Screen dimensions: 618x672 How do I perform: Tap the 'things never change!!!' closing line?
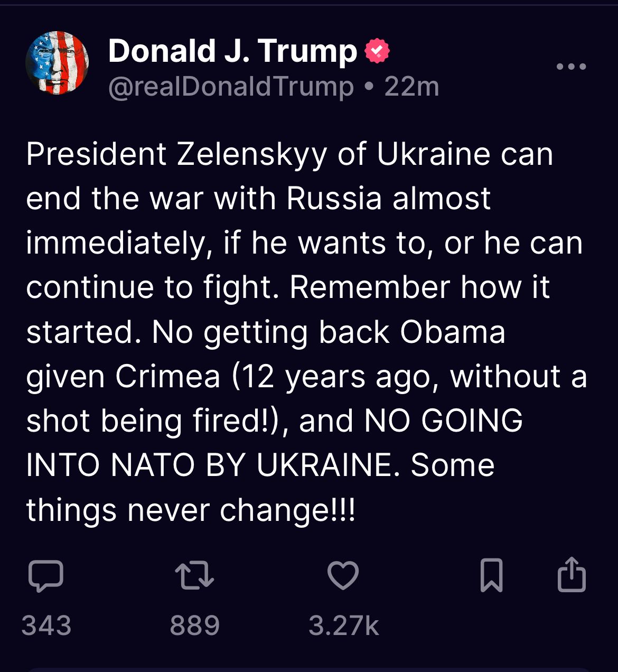(191, 510)
